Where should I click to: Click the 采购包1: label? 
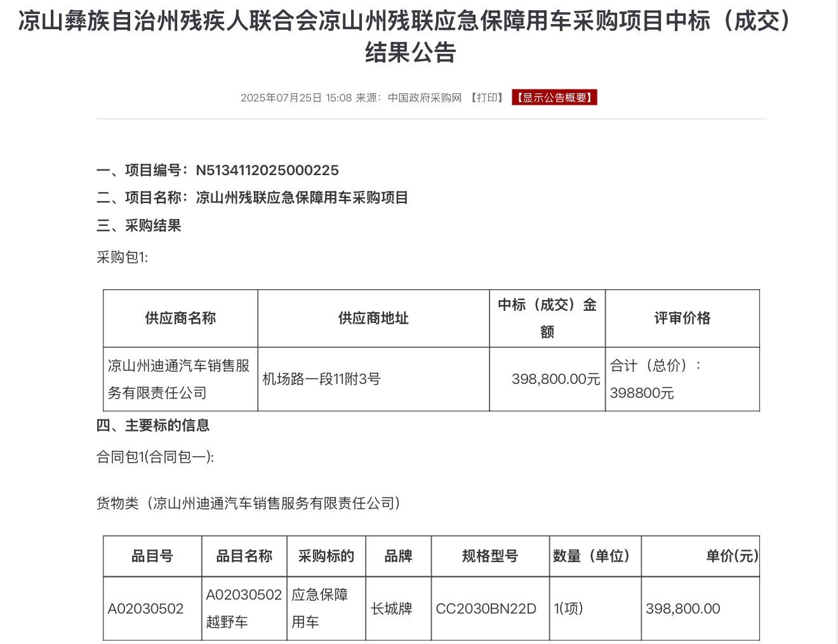coord(122,257)
